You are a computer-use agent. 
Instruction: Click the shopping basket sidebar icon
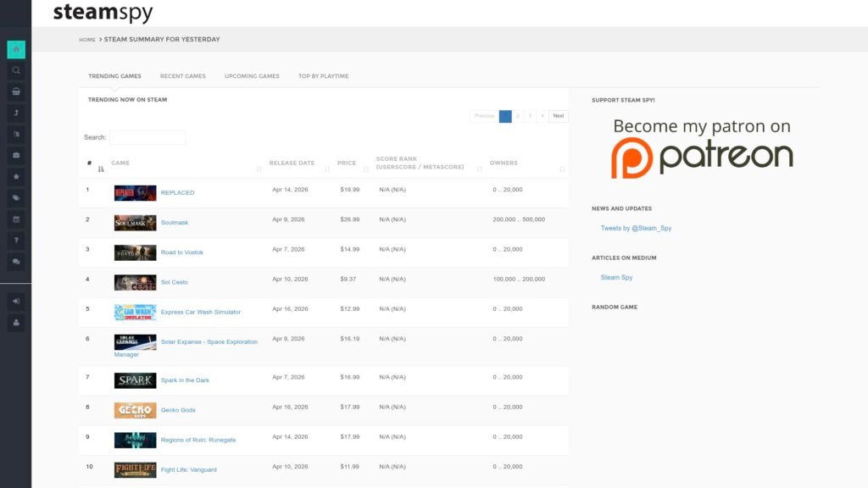coord(16,91)
